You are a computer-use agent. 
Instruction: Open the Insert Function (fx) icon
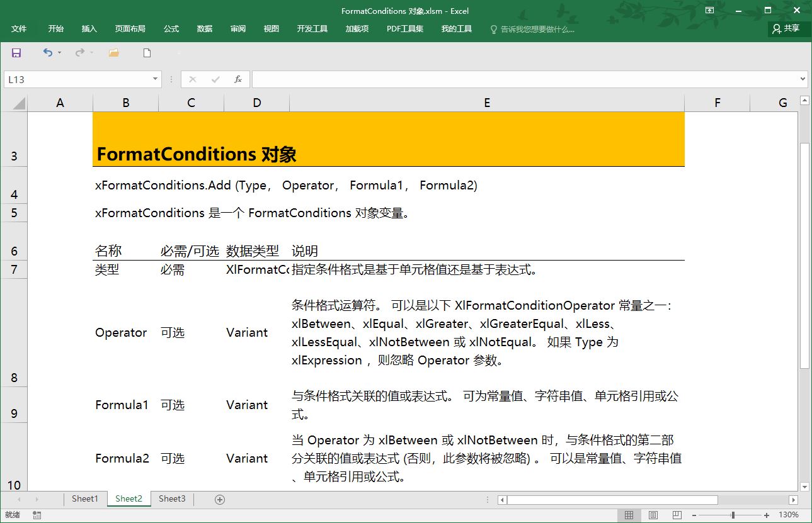[238, 79]
